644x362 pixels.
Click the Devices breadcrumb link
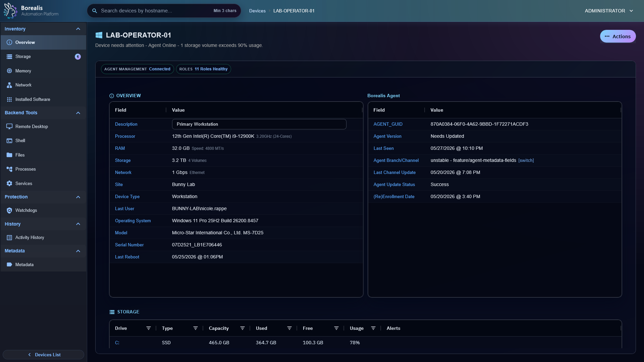coord(257,11)
